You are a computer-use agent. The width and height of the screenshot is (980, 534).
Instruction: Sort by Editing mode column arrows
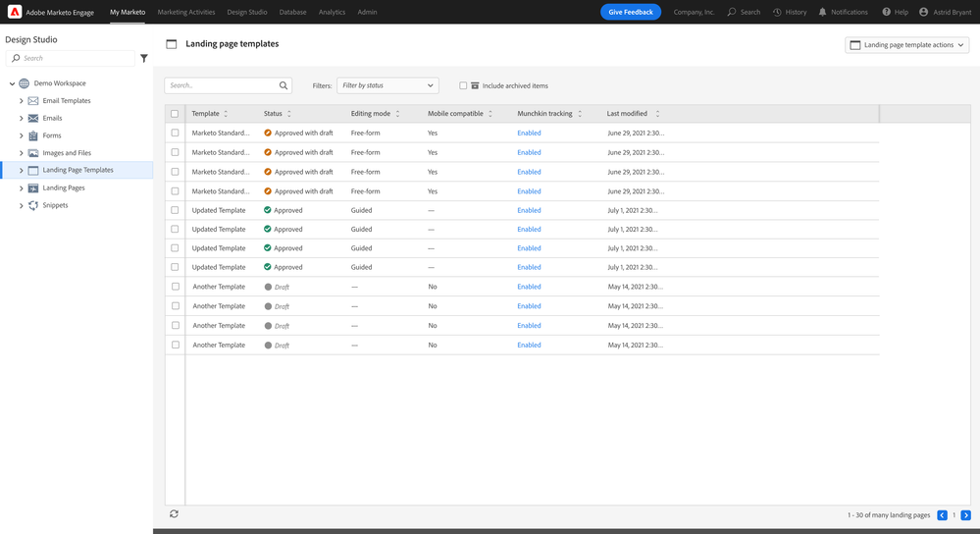pos(397,114)
